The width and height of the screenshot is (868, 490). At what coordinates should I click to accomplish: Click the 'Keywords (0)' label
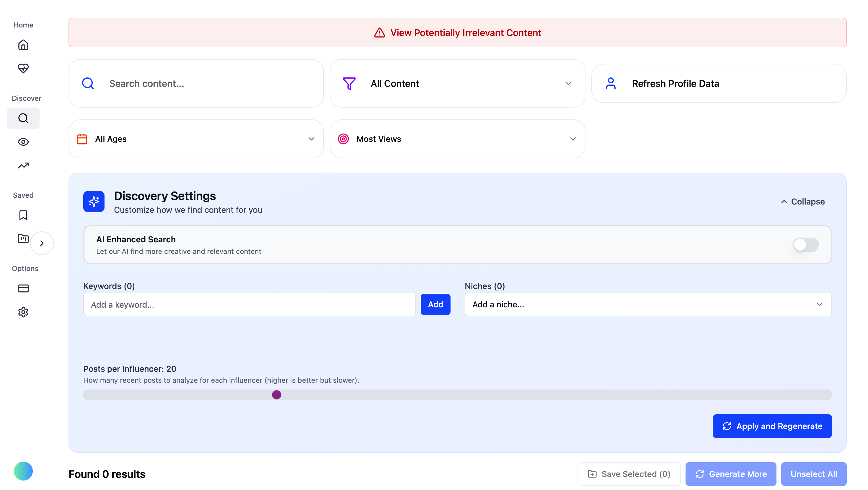(109, 286)
